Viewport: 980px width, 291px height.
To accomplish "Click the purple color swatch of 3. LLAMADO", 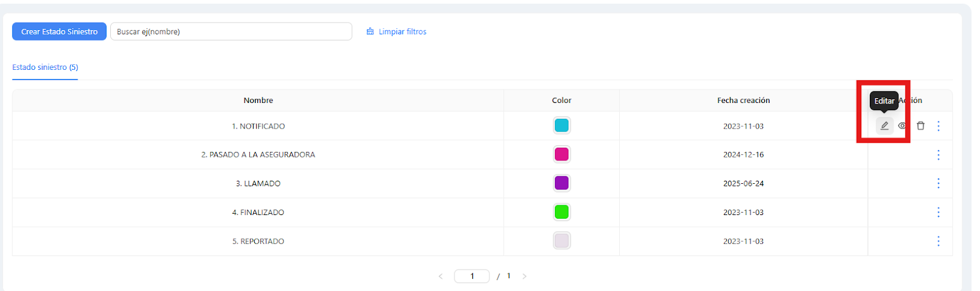I will [x=562, y=183].
